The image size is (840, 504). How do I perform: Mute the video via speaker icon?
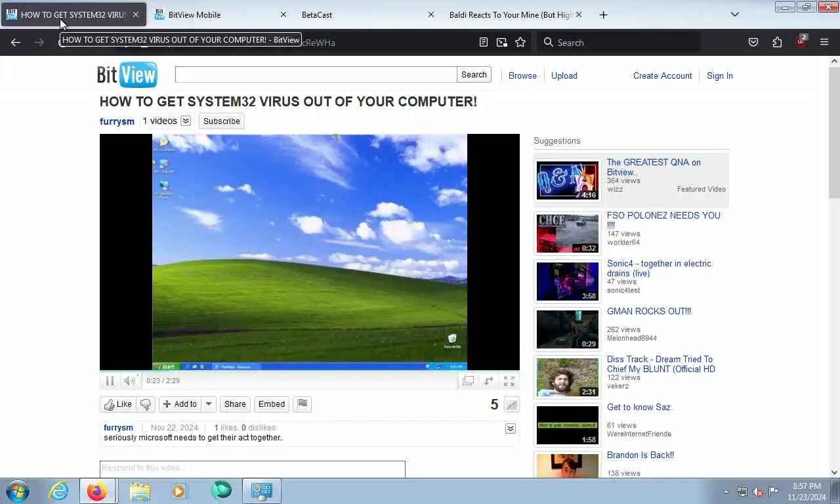[129, 381]
